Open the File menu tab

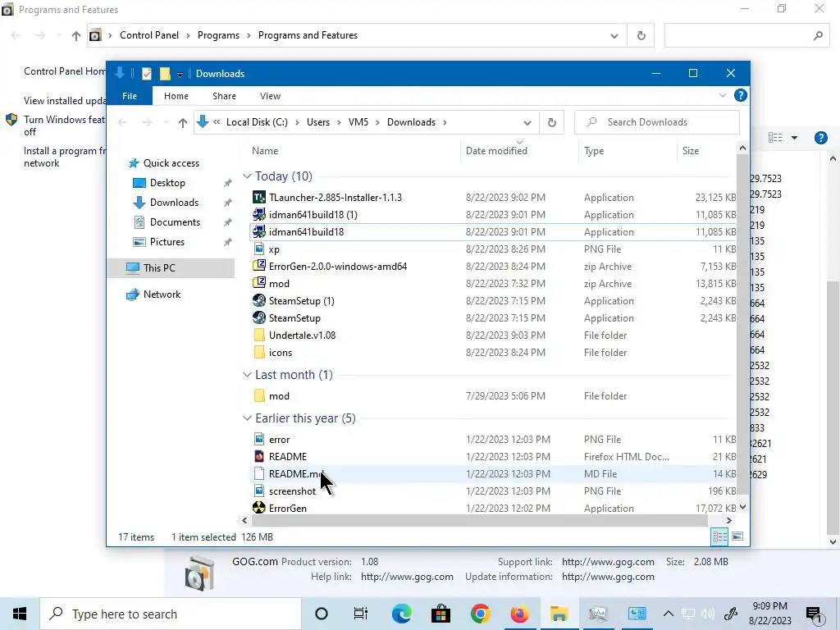pyautogui.click(x=130, y=96)
